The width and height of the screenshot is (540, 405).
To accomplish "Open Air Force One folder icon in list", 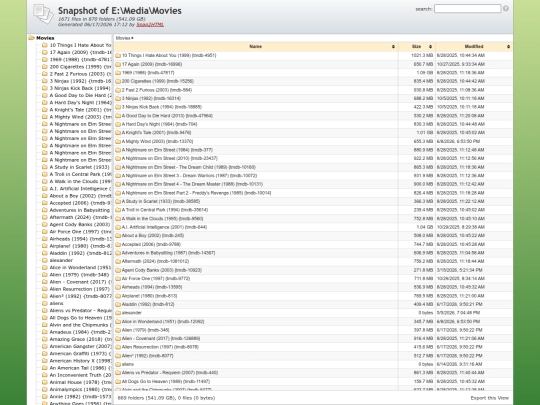I will click(118, 279).
